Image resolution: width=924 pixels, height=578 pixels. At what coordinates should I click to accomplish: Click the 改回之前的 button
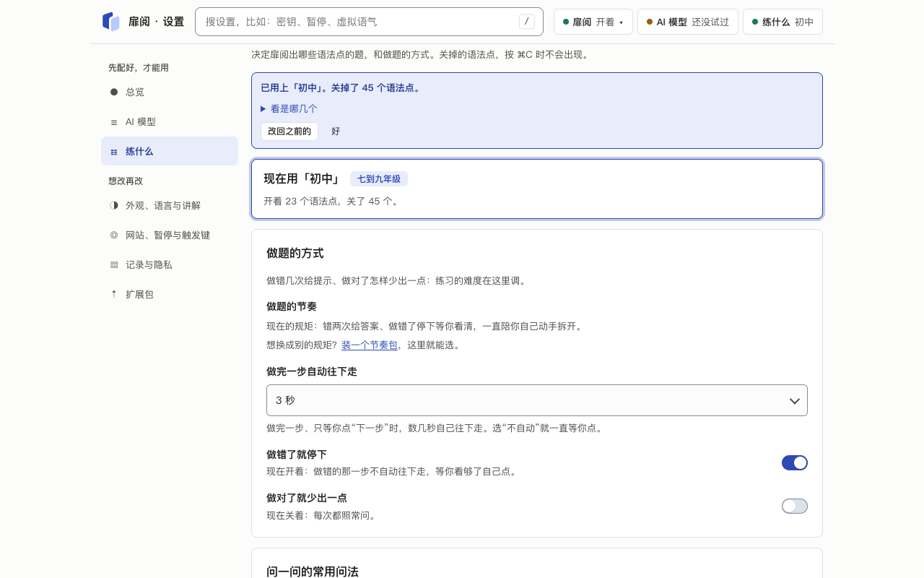[289, 131]
